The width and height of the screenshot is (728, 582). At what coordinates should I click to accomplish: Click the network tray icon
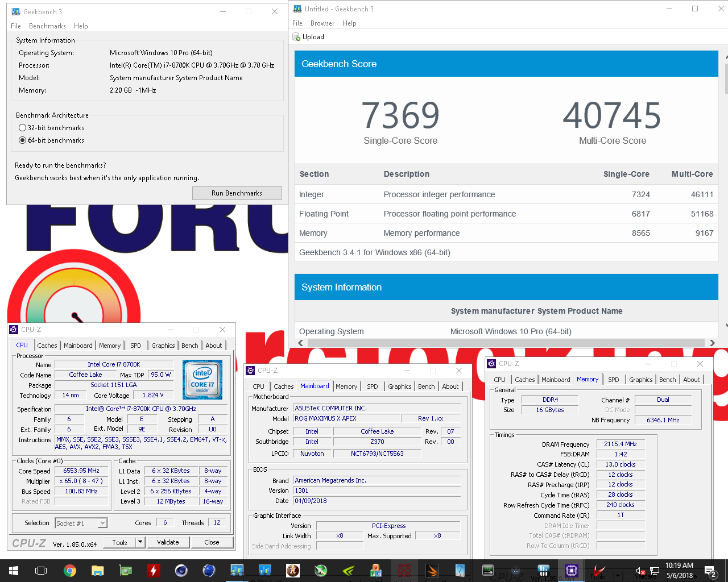click(655, 571)
